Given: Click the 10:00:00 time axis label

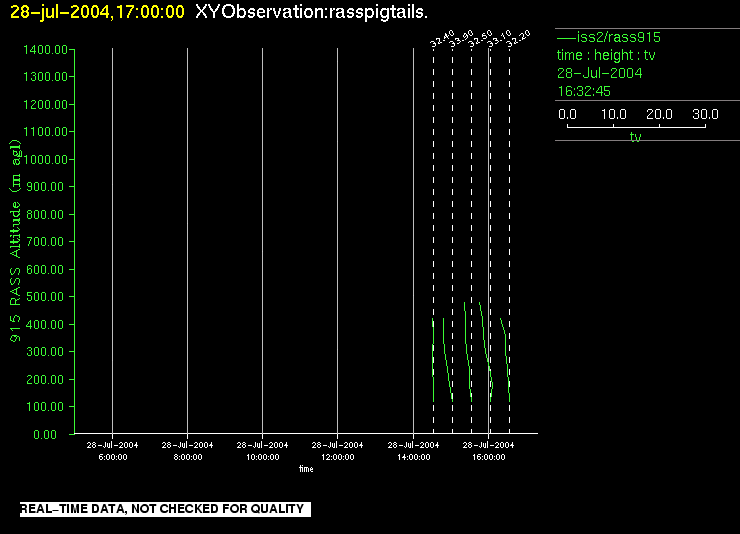Looking at the screenshot, I should 262,457.
